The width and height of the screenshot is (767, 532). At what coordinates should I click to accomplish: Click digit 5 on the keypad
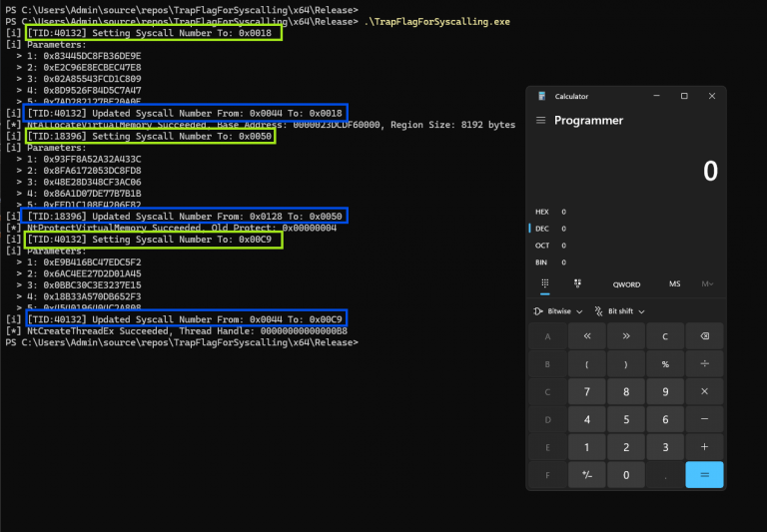pos(626,419)
